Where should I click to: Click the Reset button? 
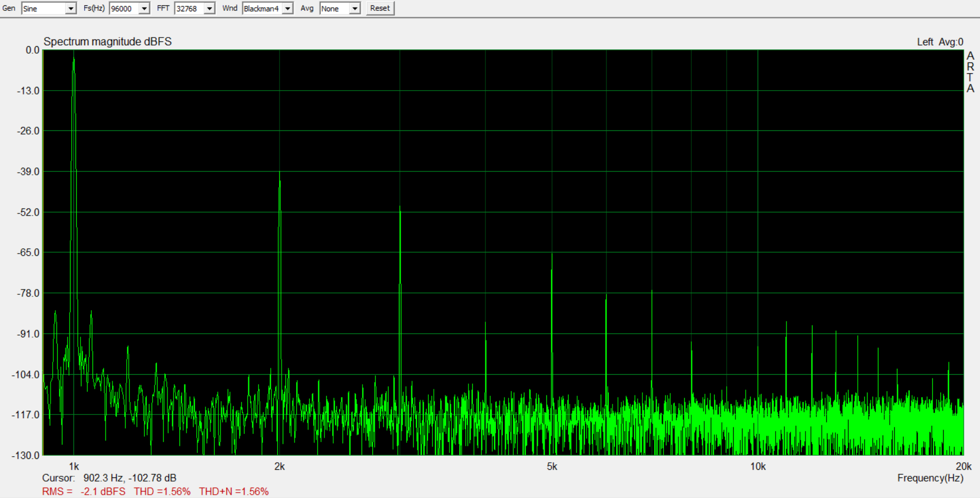(380, 8)
